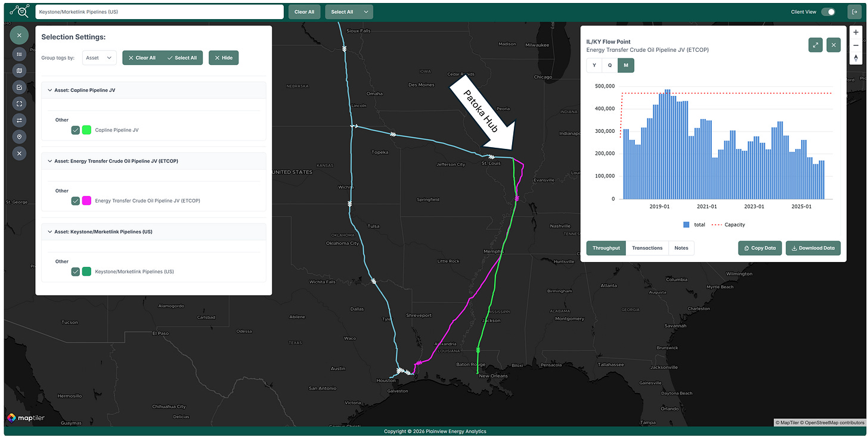The image size is (868, 436).
Task: Click the Keystone flow marker near Wichita
Action: click(350, 204)
